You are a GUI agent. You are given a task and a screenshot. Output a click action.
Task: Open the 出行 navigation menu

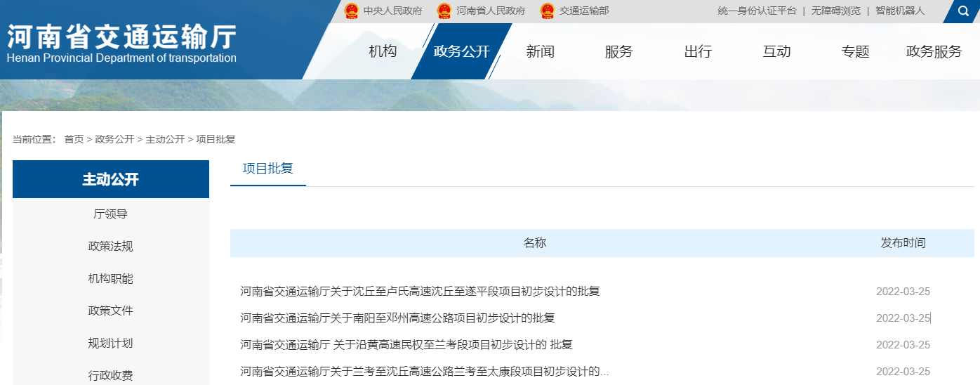pyautogui.click(x=698, y=51)
